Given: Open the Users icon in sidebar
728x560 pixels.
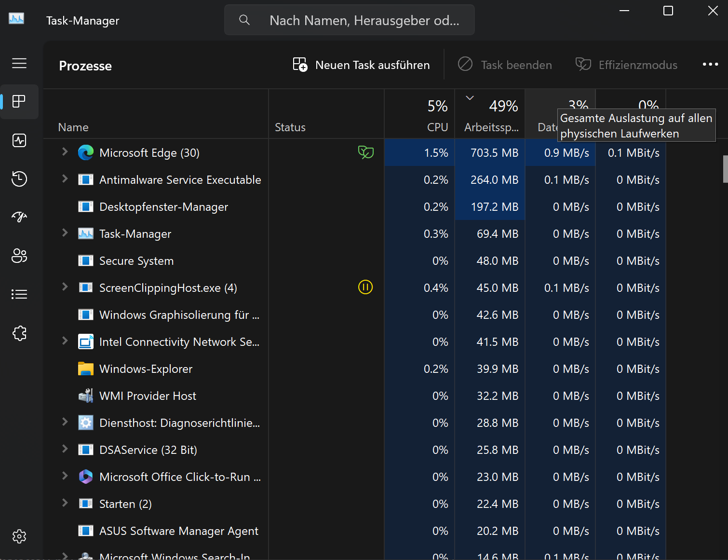Looking at the screenshot, I should (x=19, y=256).
